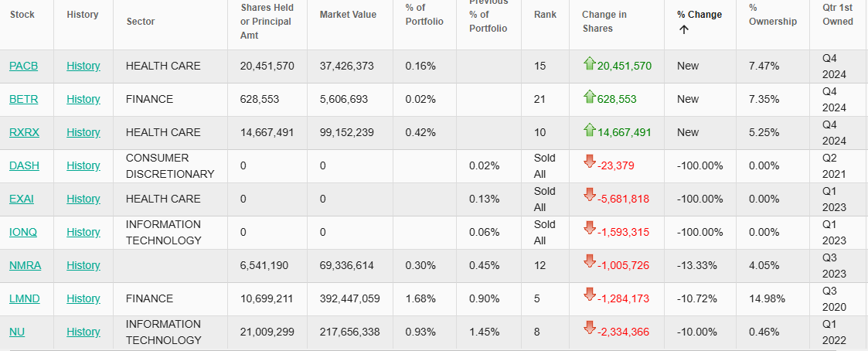
Task: View History for LMND
Action: click(83, 298)
